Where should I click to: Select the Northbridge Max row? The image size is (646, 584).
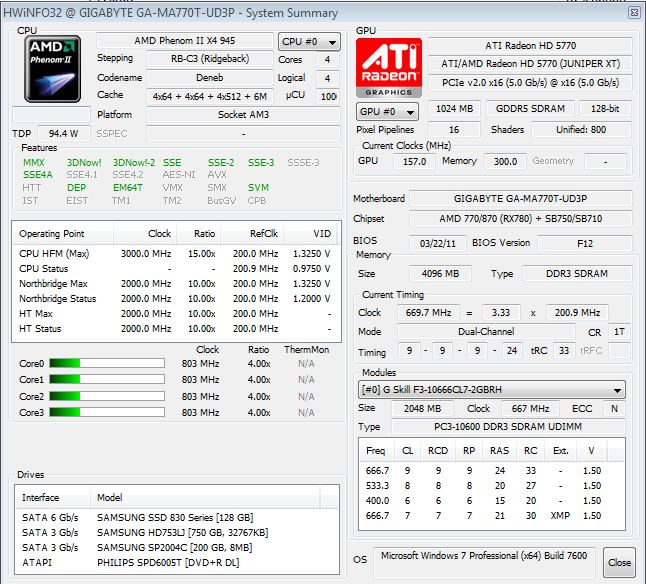point(176,284)
